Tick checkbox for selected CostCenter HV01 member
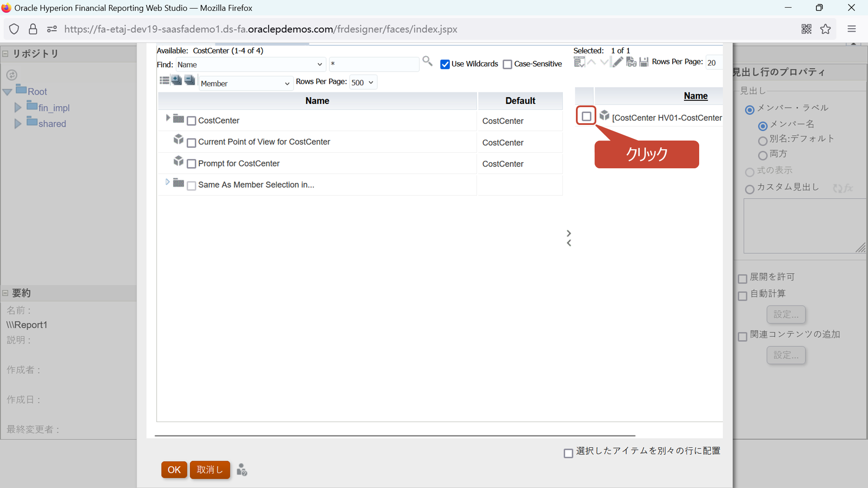Viewport: 868px width, 488px height. coord(586,116)
